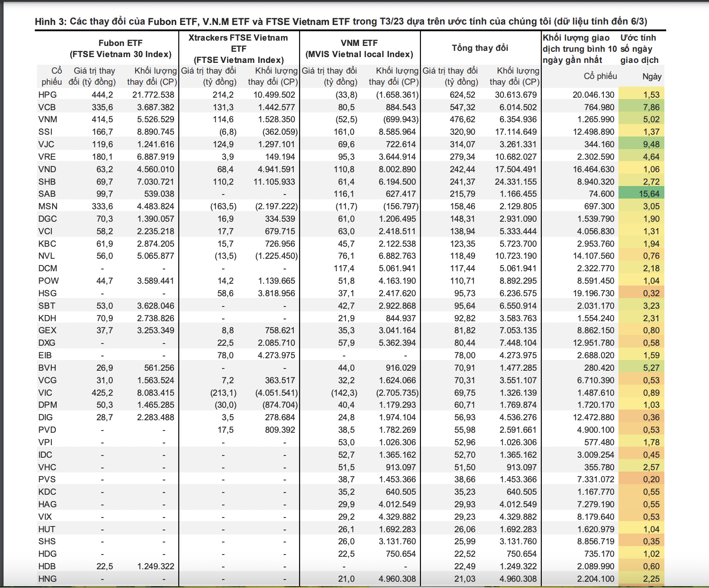This screenshot has height=588, width=709.
Task: Click 16.464.630 average volume for VND
Action: 594,169
